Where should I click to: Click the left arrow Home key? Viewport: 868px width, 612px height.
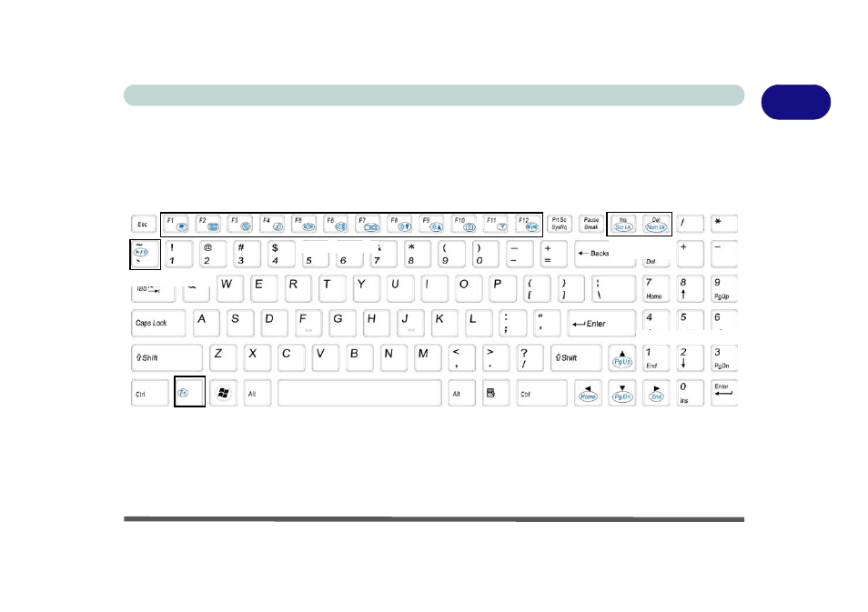(x=588, y=393)
